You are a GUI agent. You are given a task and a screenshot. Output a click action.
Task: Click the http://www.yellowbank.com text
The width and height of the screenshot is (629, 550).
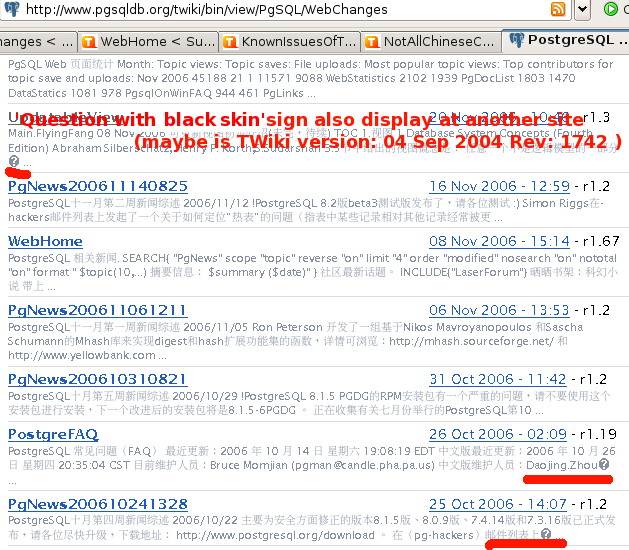click(82, 355)
